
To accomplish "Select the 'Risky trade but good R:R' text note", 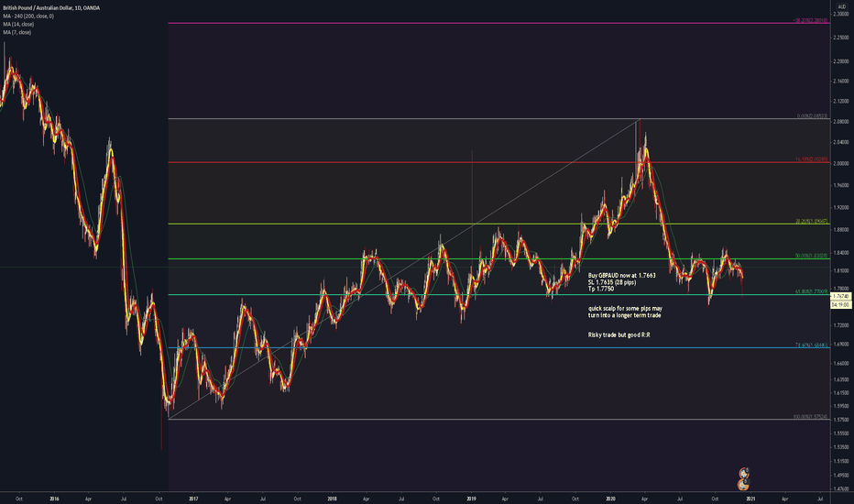I will [x=619, y=335].
